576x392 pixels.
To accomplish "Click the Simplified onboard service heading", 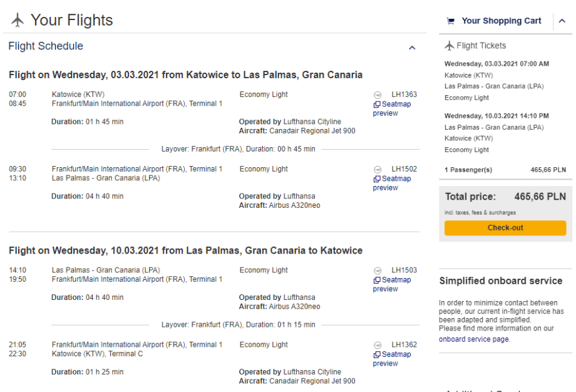I will coord(500,281).
